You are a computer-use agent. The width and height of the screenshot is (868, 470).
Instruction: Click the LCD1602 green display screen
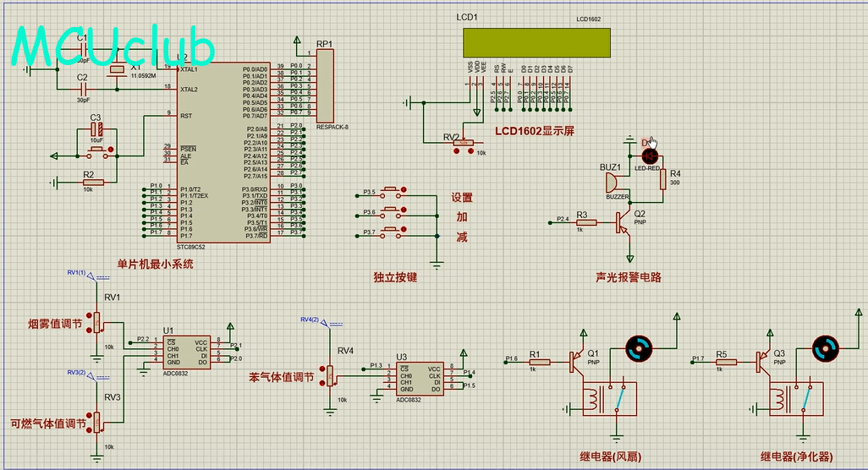click(x=536, y=40)
